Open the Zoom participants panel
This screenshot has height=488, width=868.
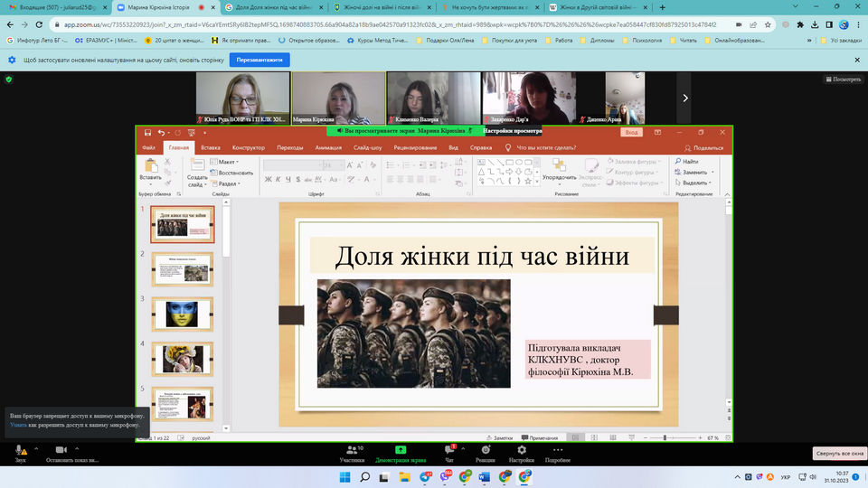click(x=352, y=450)
